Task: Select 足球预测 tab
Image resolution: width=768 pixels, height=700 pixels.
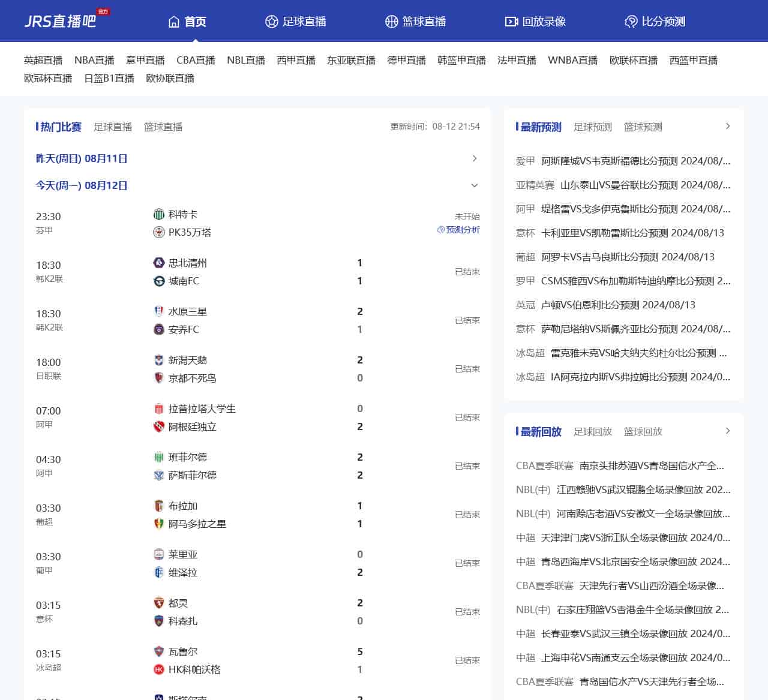Action: [x=593, y=127]
